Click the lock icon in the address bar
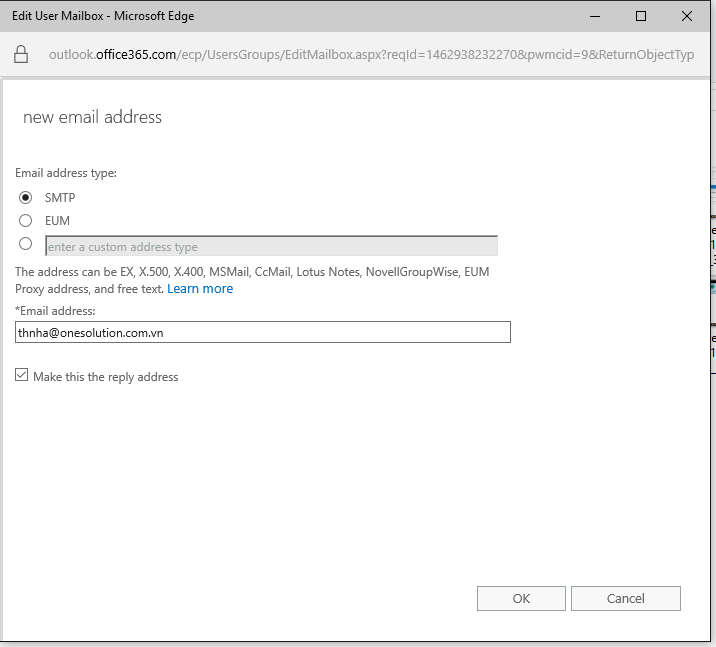This screenshot has height=647, width=716. click(21, 54)
